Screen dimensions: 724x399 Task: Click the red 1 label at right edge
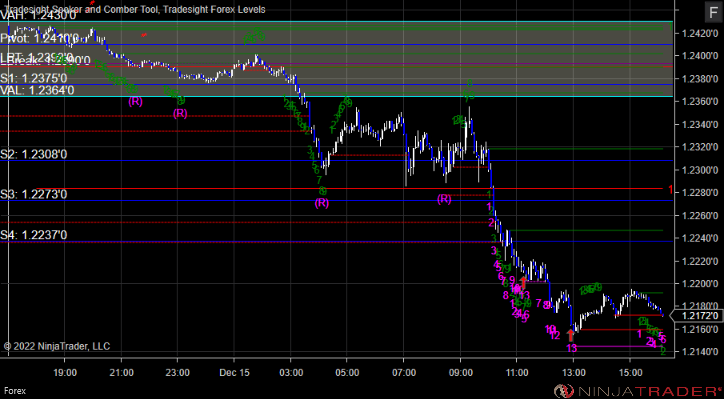(x=670, y=189)
